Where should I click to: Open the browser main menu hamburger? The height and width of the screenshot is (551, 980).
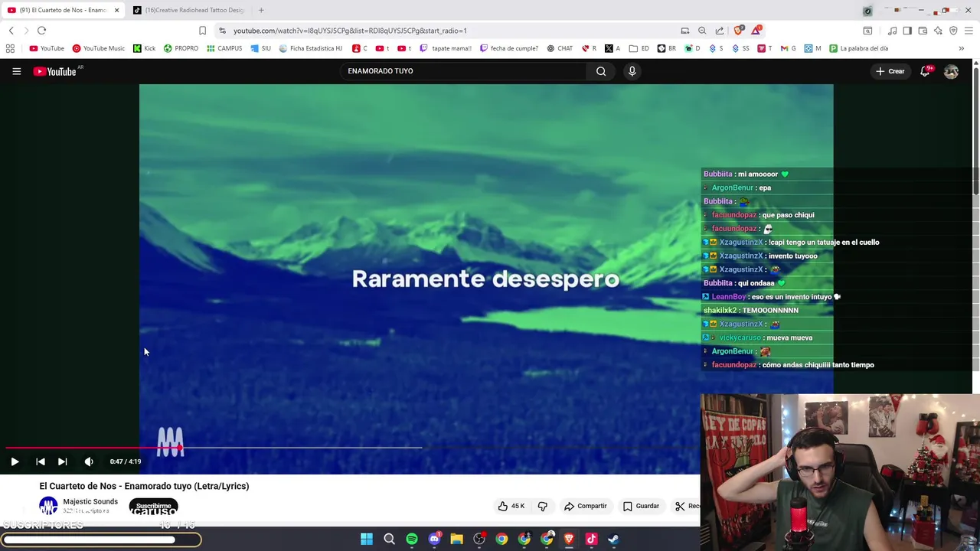(x=969, y=31)
